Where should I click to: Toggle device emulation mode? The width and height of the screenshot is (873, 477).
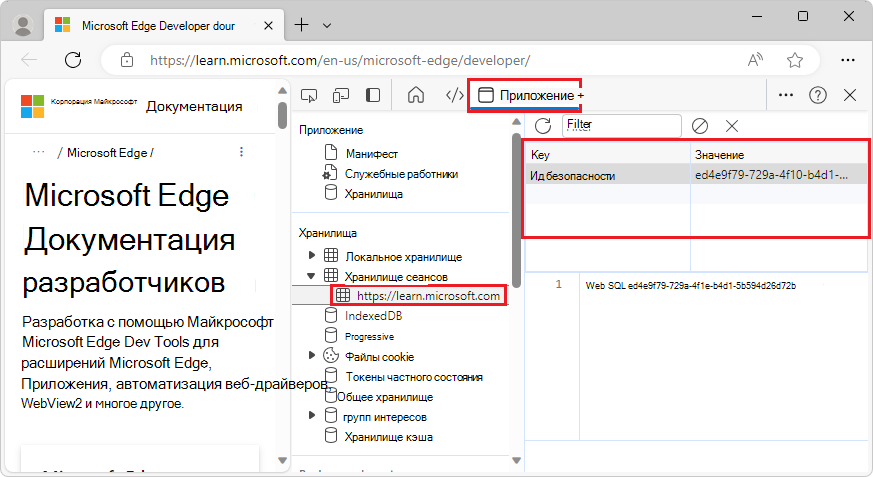(341, 96)
